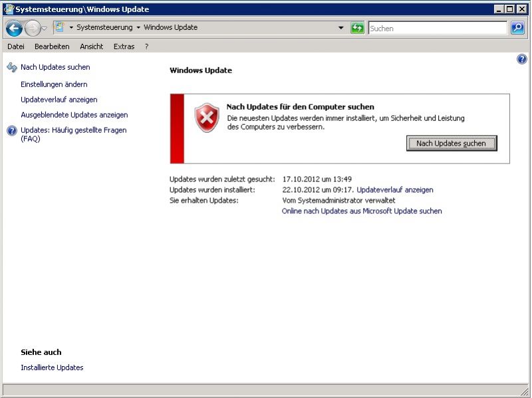Click the Control Panel icon in address bar
This screenshot has width=532, height=398.
(59, 28)
